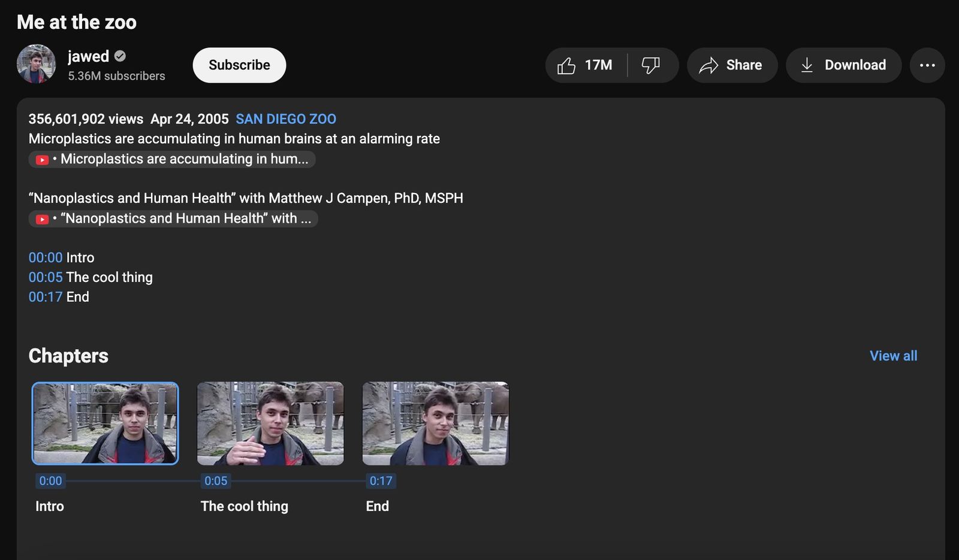
Task: Open jawed's channel avatar
Action: coord(36,64)
